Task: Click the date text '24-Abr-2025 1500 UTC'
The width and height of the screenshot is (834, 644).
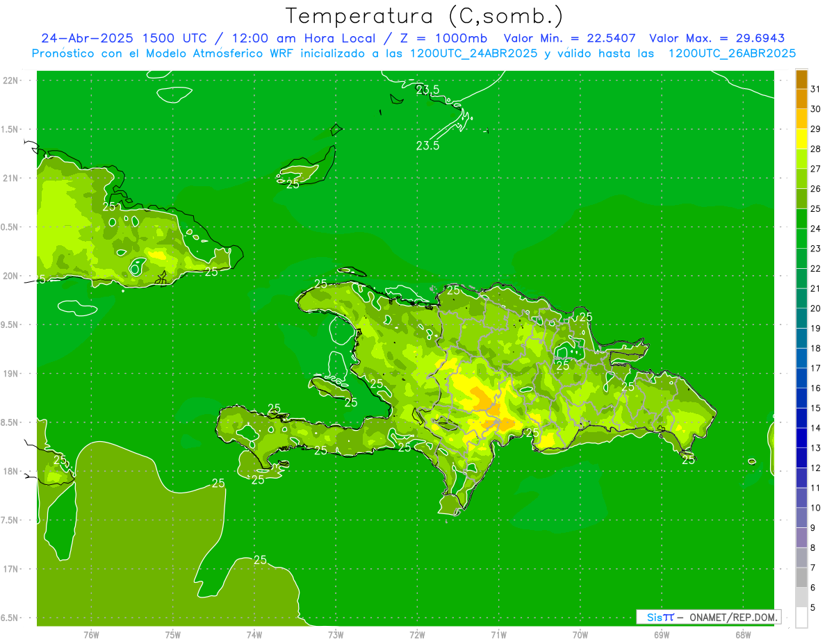Action: pos(127,38)
